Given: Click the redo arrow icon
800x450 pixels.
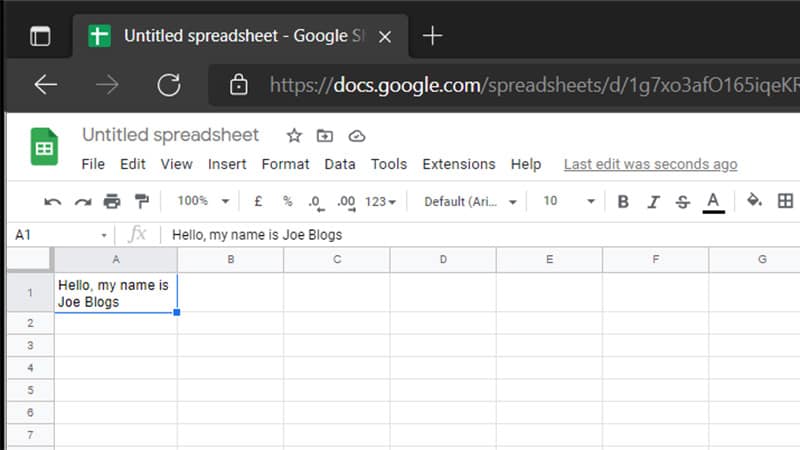Looking at the screenshot, I should pos(82,202).
